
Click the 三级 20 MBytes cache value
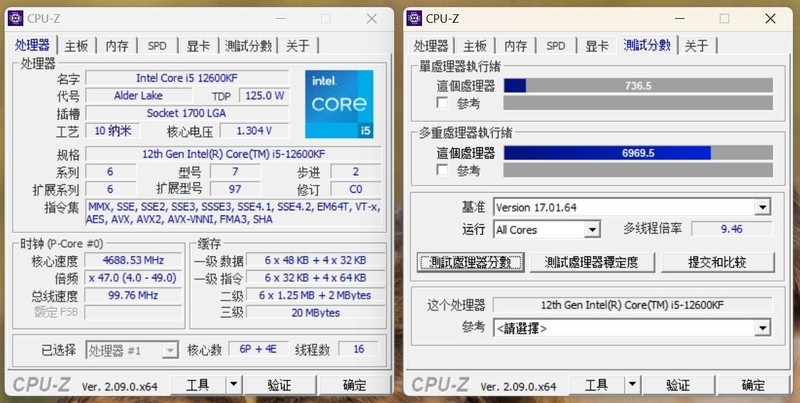[315, 312]
